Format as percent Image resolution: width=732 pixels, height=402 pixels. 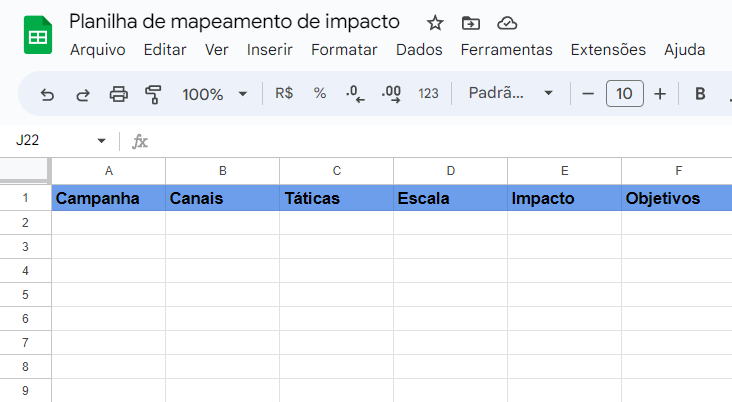(x=320, y=93)
